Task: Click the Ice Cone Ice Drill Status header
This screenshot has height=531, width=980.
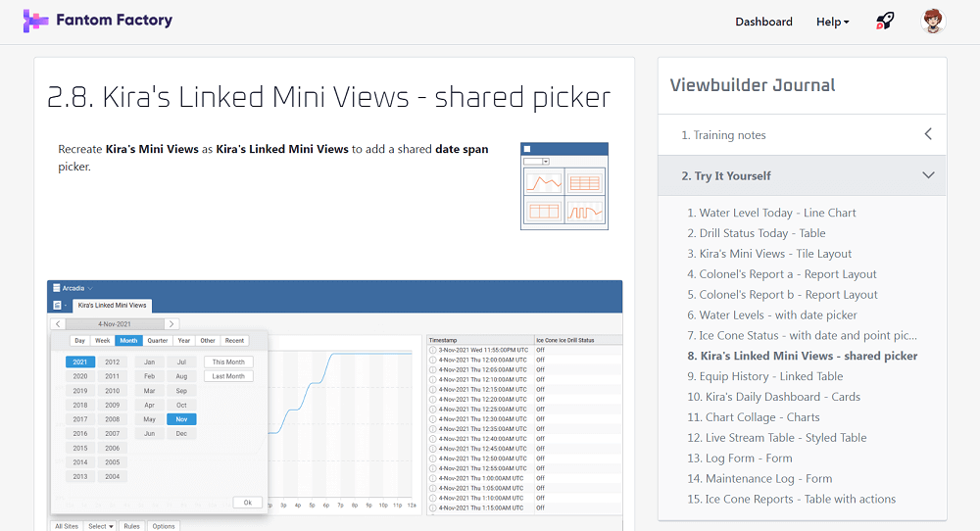Action: (579, 341)
